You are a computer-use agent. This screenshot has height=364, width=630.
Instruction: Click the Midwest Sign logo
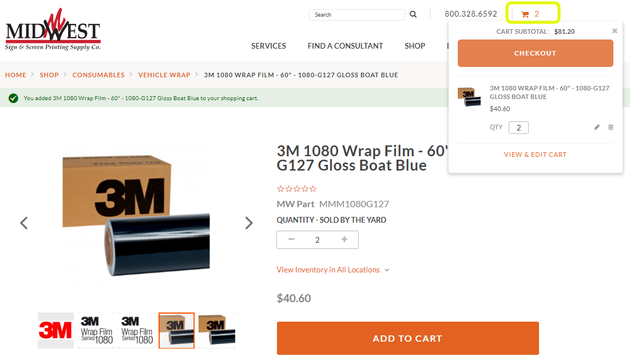tap(53, 31)
